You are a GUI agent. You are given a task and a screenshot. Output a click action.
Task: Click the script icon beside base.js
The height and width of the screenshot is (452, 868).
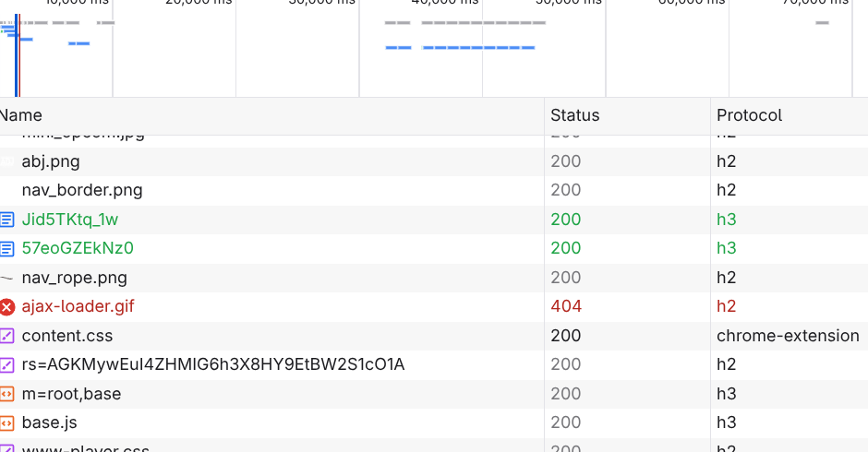coord(6,423)
